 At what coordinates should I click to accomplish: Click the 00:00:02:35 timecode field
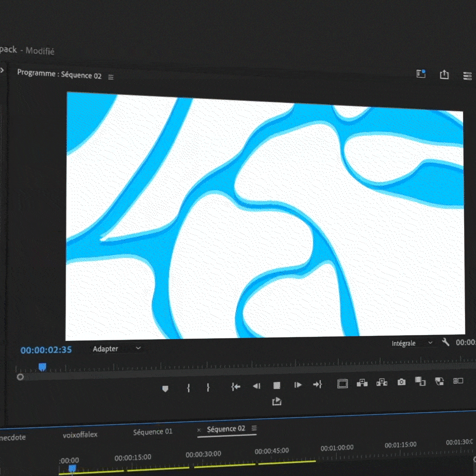point(46,350)
